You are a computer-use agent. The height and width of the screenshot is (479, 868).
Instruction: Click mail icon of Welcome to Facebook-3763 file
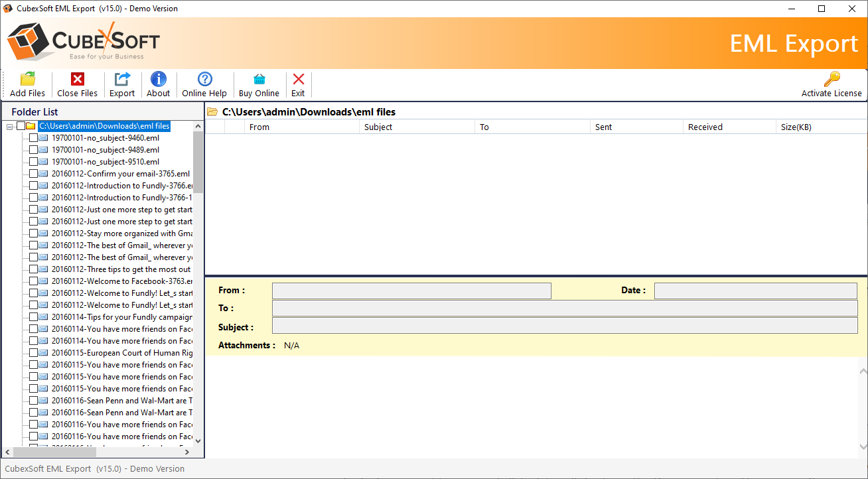[43, 281]
